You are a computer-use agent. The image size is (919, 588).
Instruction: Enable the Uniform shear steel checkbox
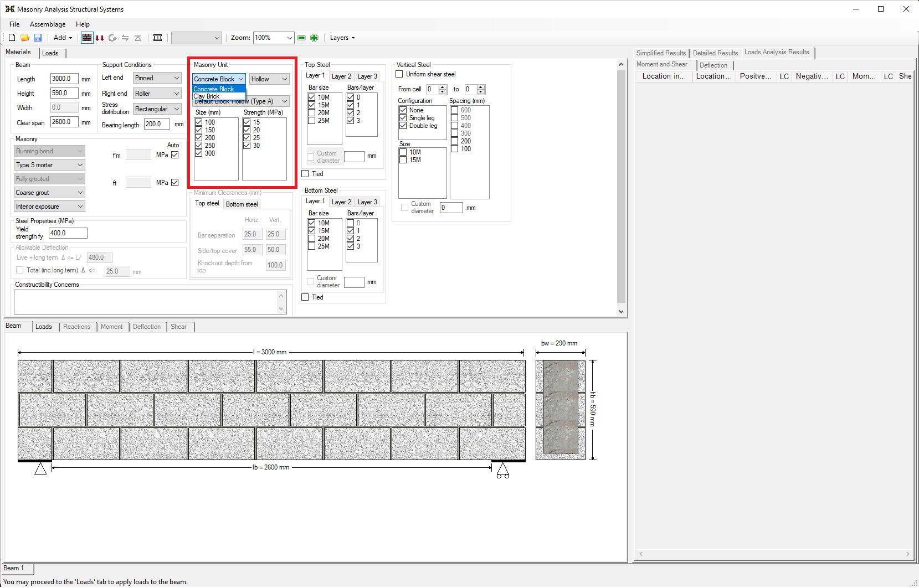point(399,74)
